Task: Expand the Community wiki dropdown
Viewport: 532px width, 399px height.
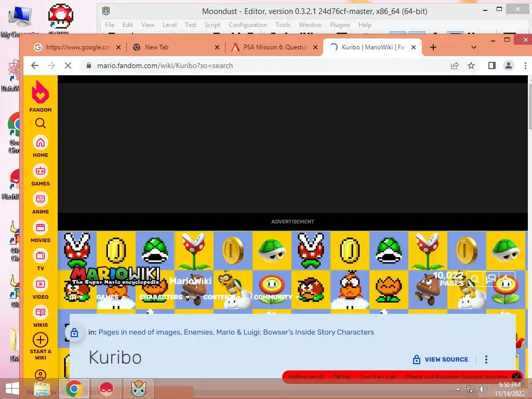Action: pyautogui.click(x=276, y=297)
